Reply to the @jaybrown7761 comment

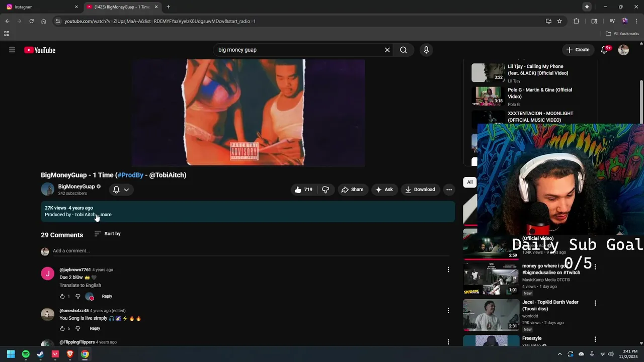pyautogui.click(x=107, y=297)
